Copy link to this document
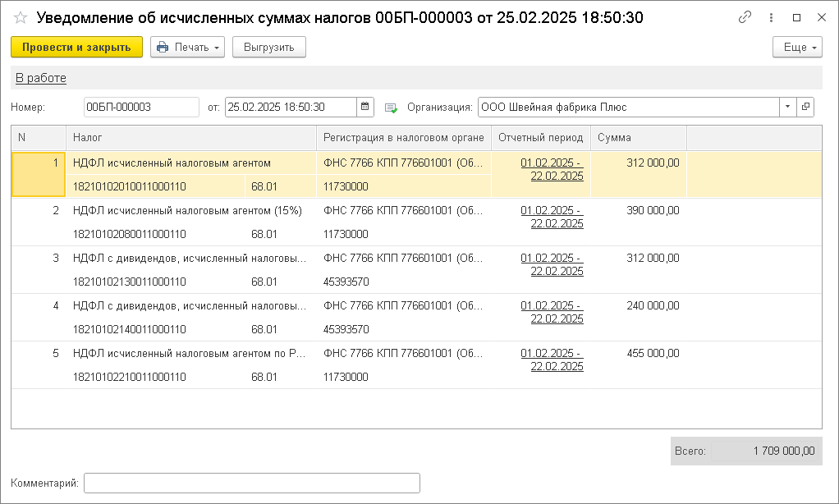This screenshot has height=504, width=839. 745,17
